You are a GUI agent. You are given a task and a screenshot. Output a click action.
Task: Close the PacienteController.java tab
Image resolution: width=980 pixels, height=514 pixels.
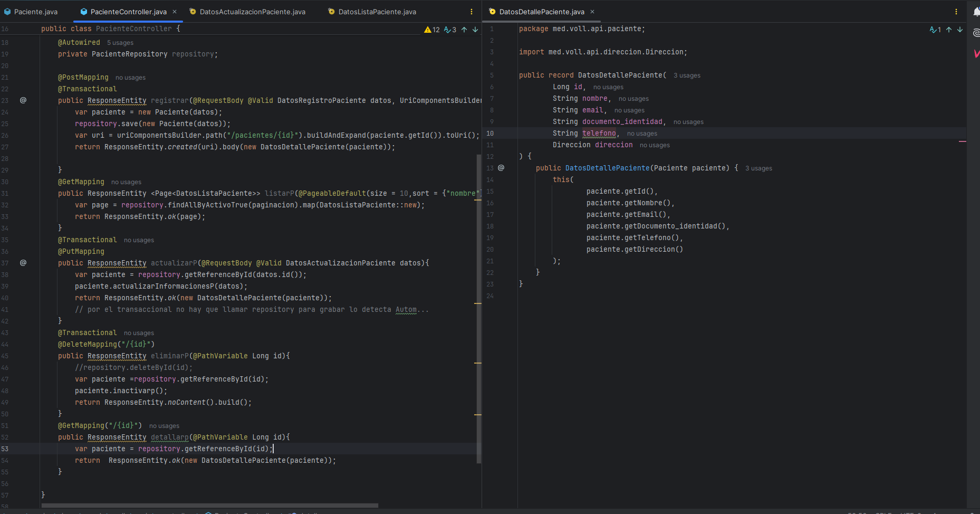click(175, 12)
